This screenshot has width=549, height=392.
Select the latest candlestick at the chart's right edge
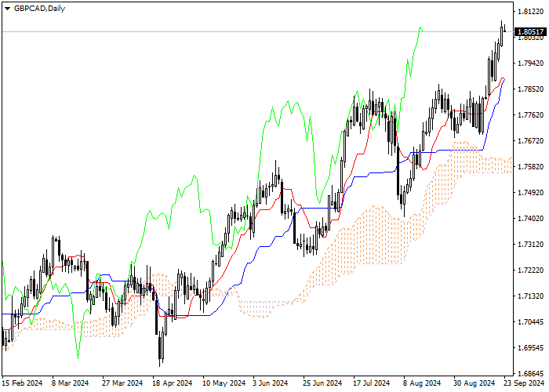pyautogui.click(x=505, y=28)
